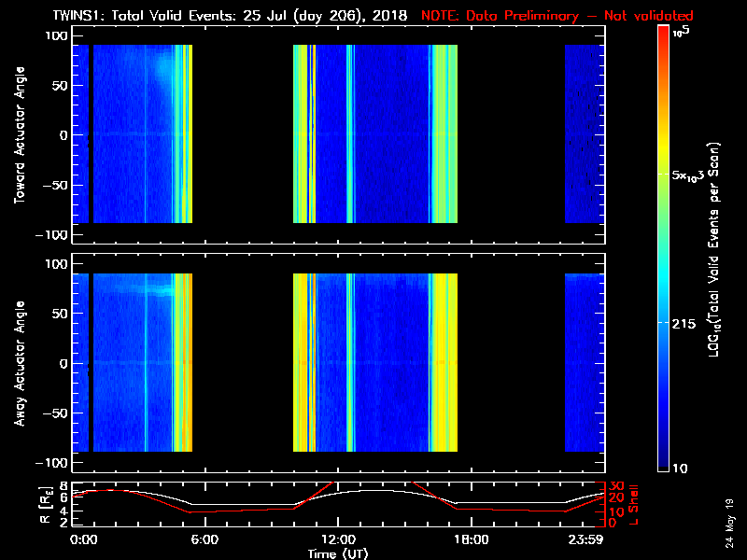
Task: Click the 'LOG10(Total Valid Events per Scan)' label
Action: 713,249
